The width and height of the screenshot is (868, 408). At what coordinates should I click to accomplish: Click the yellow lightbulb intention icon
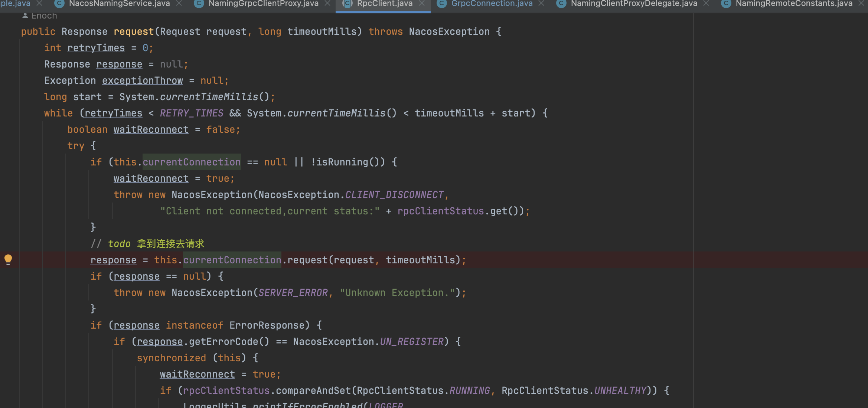click(x=8, y=259)
